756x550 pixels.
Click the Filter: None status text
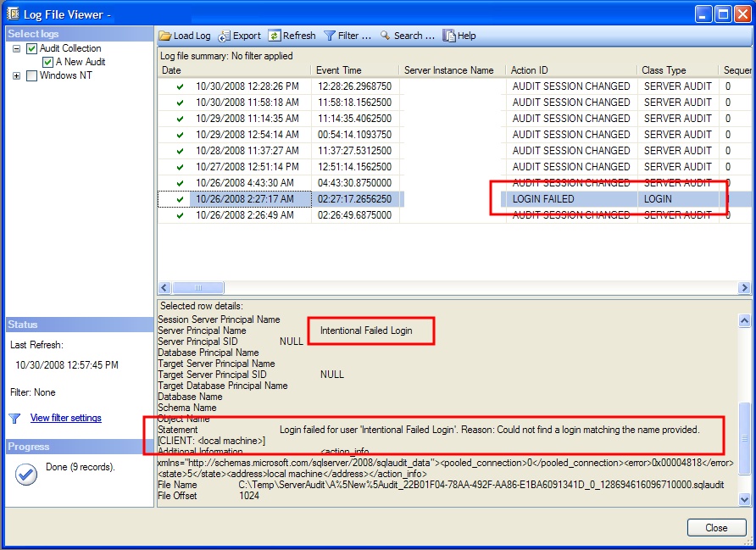coord(33,393)
